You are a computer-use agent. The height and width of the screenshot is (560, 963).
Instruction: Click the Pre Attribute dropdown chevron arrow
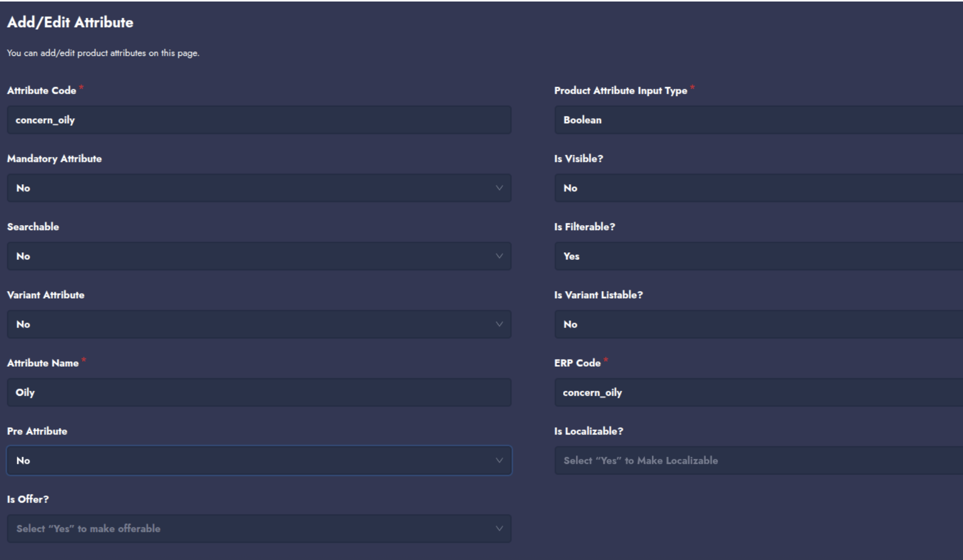499,460
